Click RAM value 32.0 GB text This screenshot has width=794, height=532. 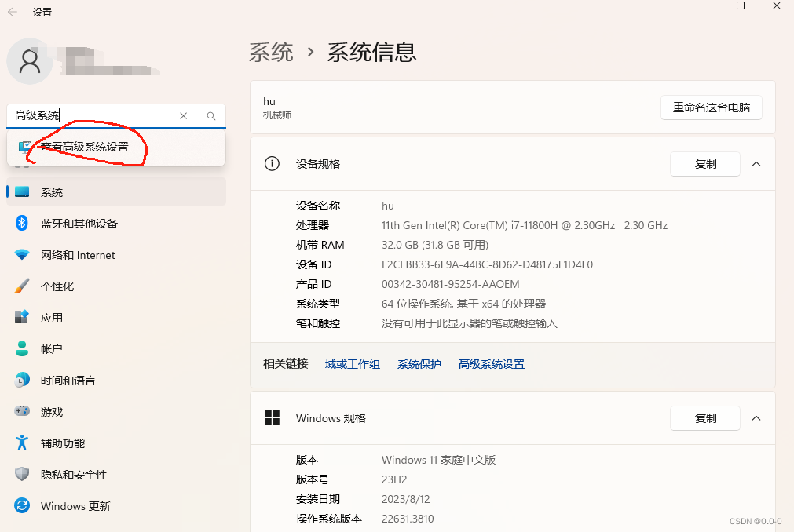(x=434, y=246)
